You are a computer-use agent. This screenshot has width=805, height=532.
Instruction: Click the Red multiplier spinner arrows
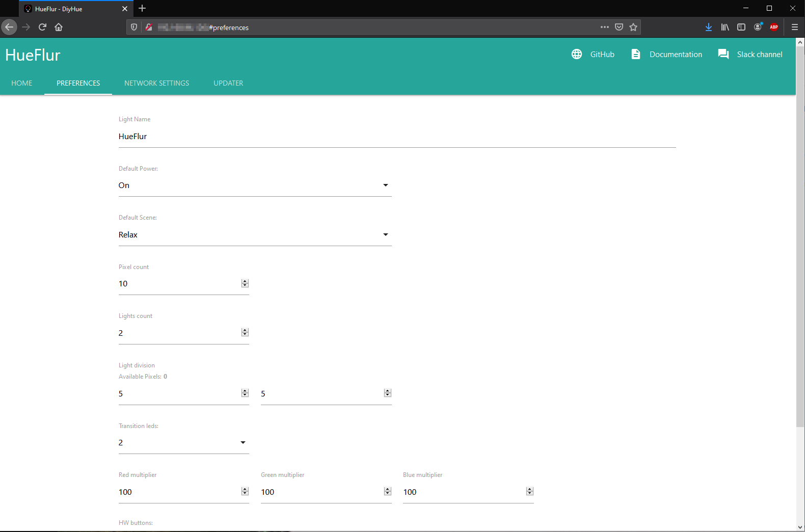(x=245, y=491)
